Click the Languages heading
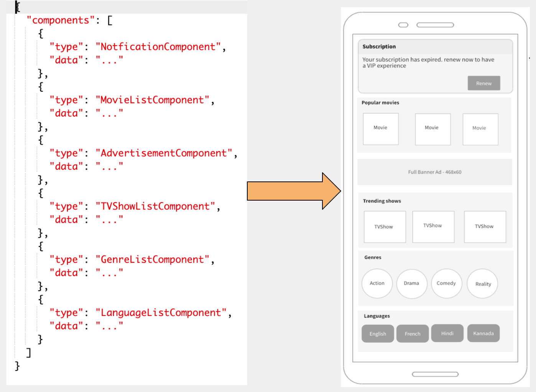 (x=377, y=316)
